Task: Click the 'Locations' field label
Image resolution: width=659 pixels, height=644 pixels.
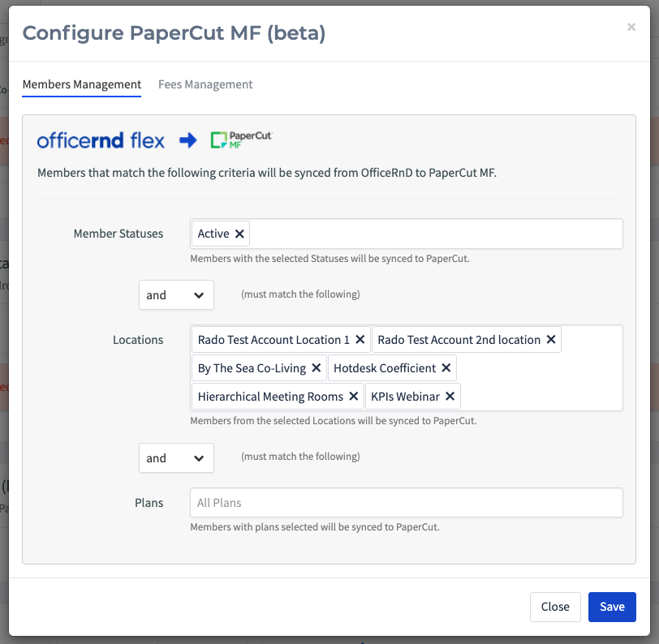Action: pos(138,339)
